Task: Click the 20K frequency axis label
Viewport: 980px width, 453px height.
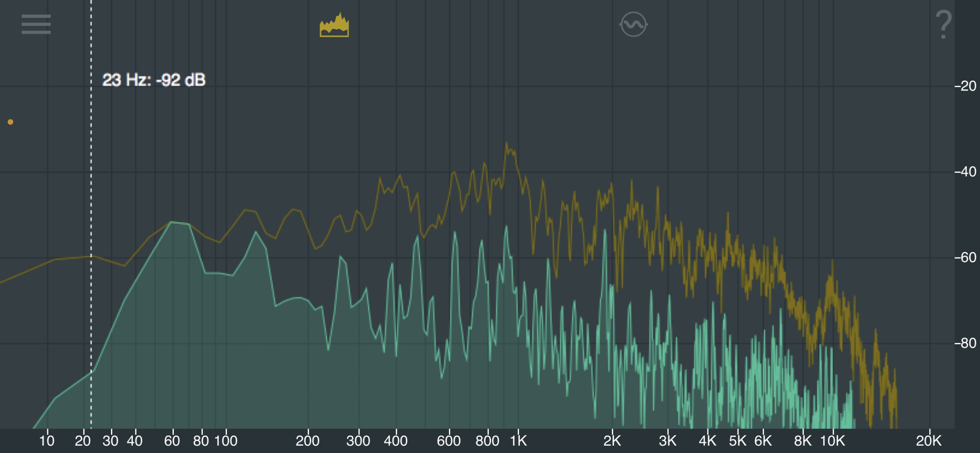Action: [x=929, y=441]
